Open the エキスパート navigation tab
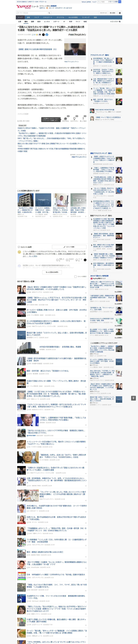 (x=48, y=17)
